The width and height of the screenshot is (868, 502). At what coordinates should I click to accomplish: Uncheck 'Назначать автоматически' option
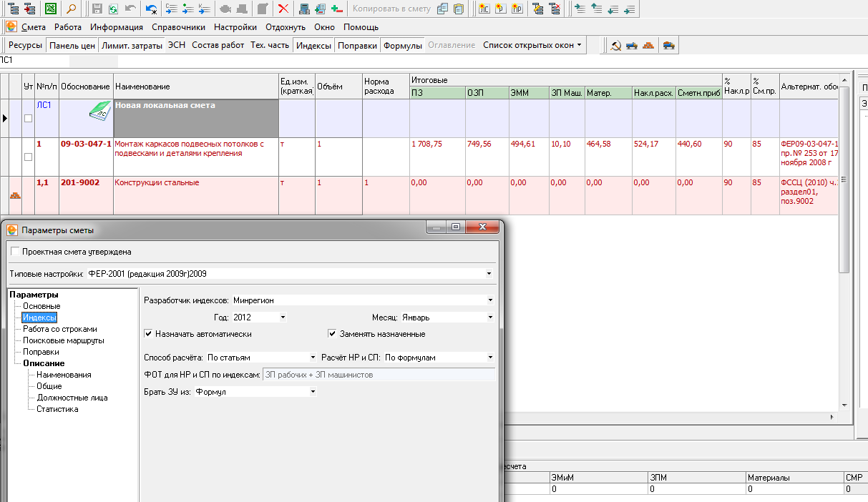click(148, 334)
